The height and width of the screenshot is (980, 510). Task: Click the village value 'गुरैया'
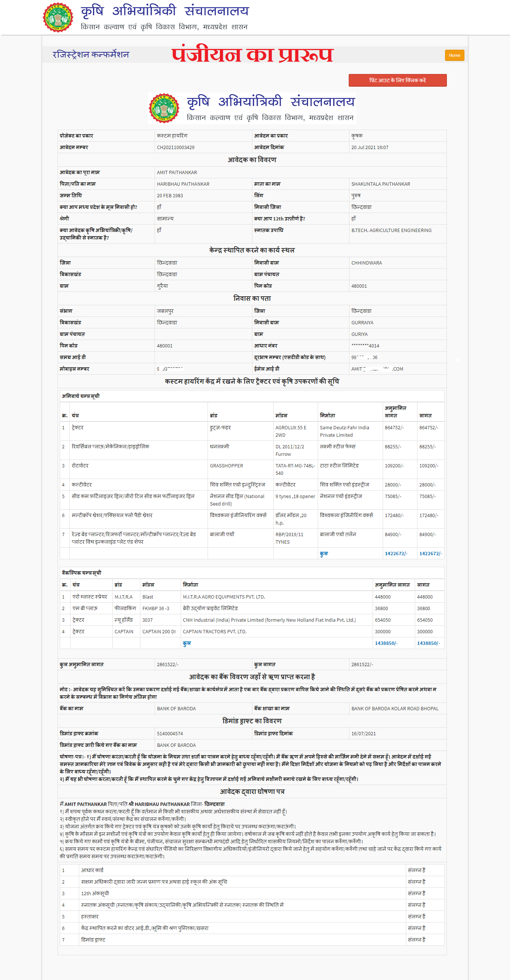[163, 286]
